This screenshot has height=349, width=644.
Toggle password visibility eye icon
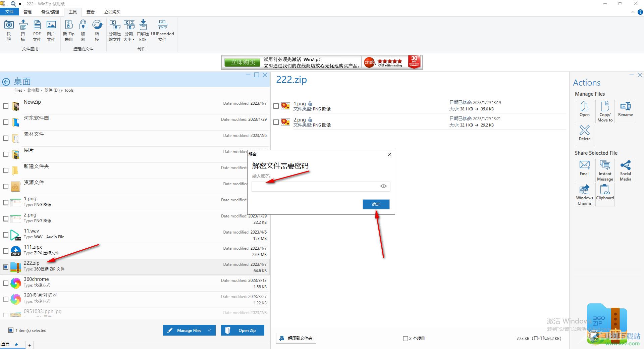(x=383, y=186)
